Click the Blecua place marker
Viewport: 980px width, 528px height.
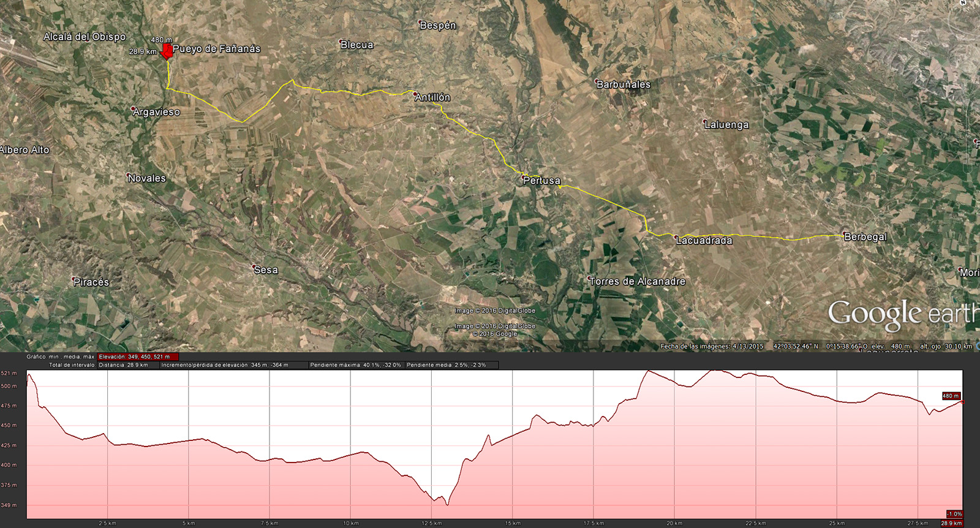(341, 42)
